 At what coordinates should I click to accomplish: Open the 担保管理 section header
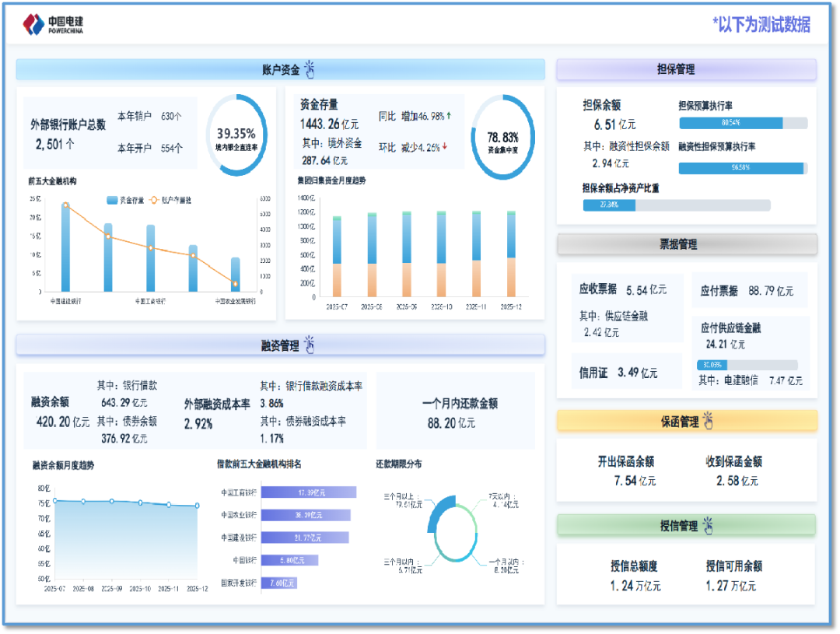point(686,69)
